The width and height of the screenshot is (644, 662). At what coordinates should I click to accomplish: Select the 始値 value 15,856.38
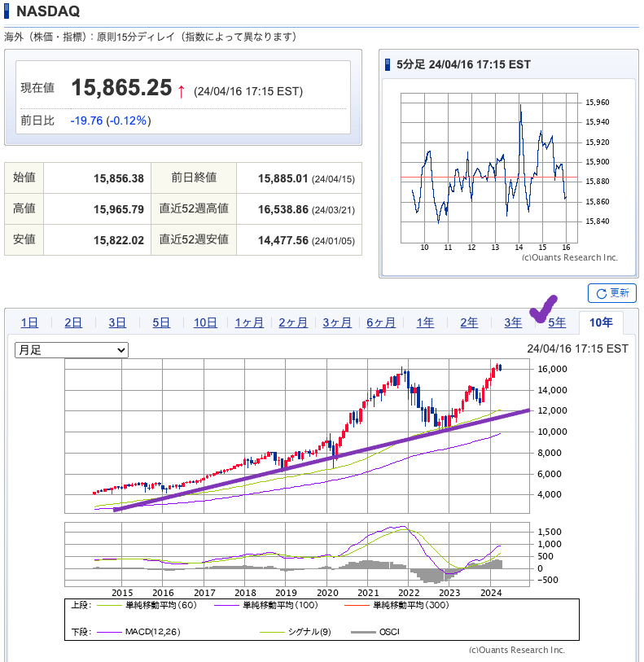tap(119, 178)
